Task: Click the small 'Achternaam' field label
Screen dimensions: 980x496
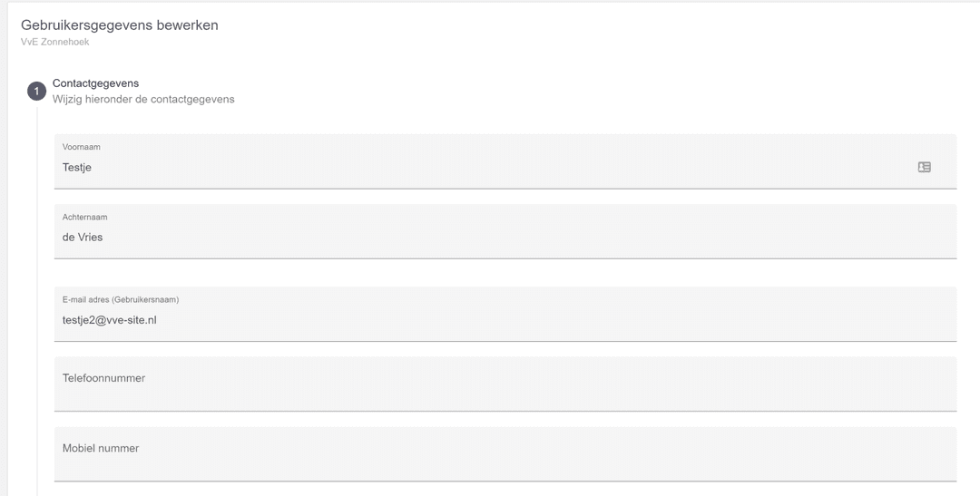Action: click(x=84, y=217)
